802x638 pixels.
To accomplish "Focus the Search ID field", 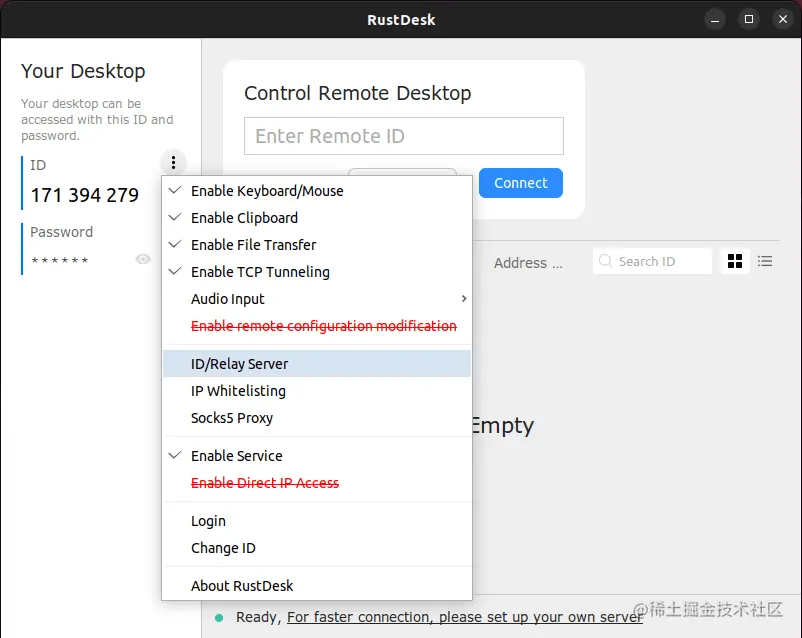I will click(652, 261).
